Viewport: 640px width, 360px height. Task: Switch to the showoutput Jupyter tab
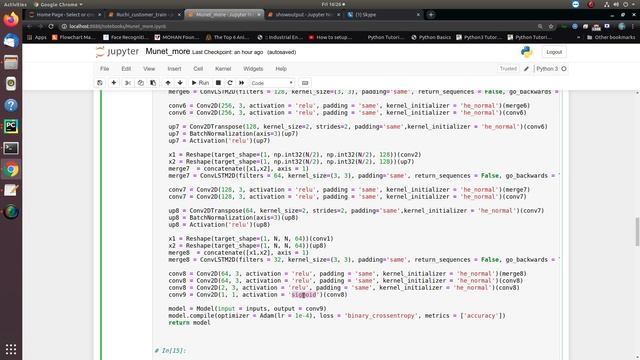click(304, 15)
